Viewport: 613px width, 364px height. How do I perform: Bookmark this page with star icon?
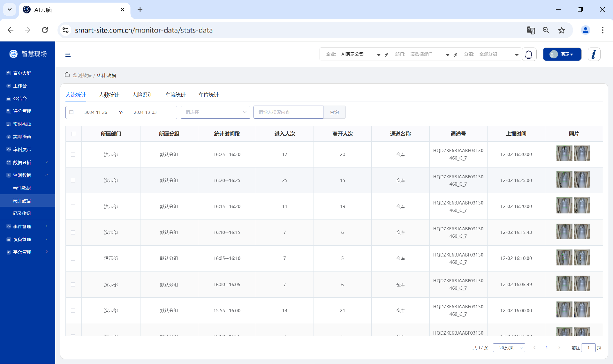[562, 30]
